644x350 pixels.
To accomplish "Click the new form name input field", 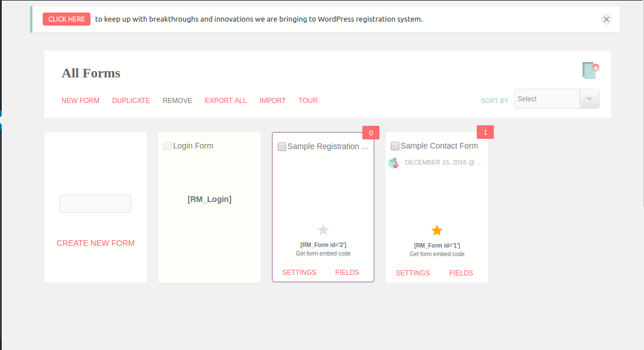I will click(95, 203).
